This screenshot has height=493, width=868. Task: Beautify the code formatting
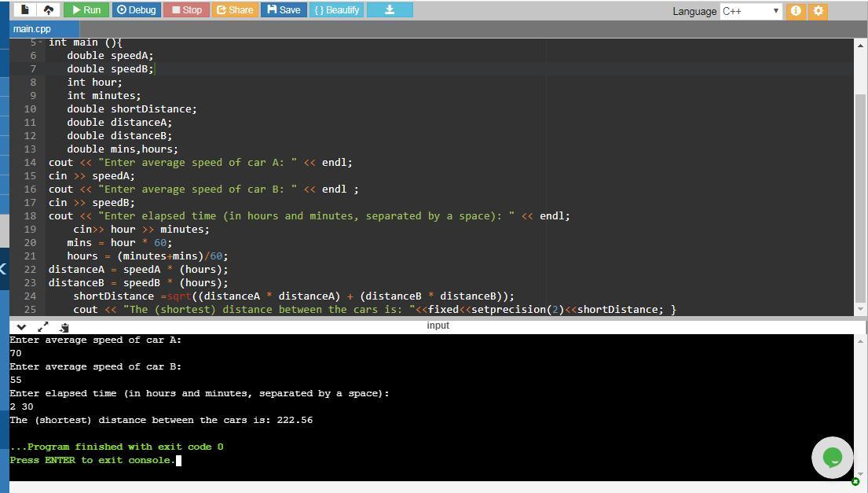(336, 10)
